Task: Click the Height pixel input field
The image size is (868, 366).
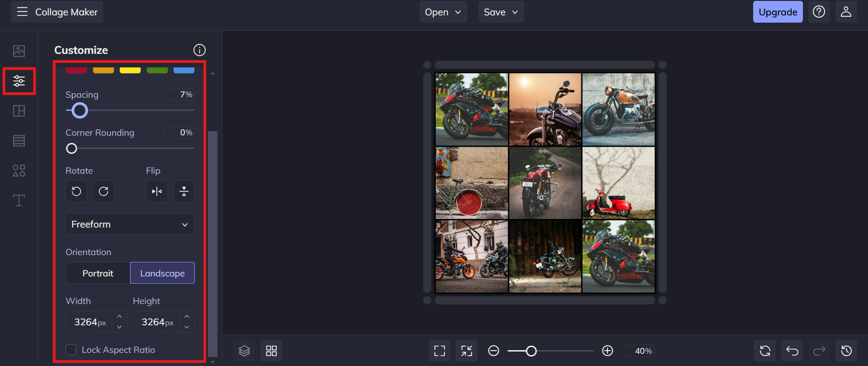Action: coord(157,322)
